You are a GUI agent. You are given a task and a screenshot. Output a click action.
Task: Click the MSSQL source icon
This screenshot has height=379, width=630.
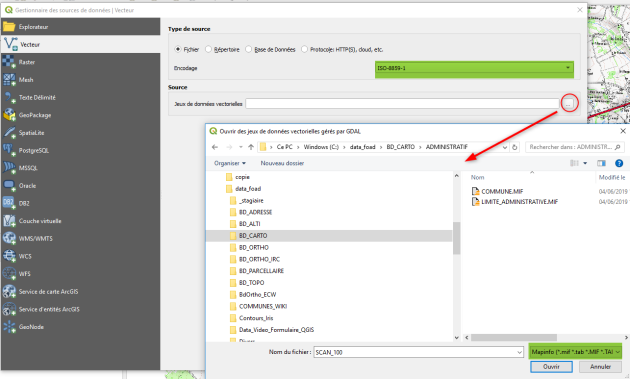(x=9, y=168)
